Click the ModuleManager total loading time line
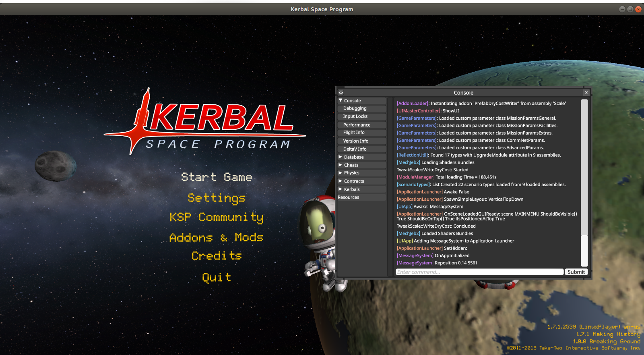 [x=447, y=177]
